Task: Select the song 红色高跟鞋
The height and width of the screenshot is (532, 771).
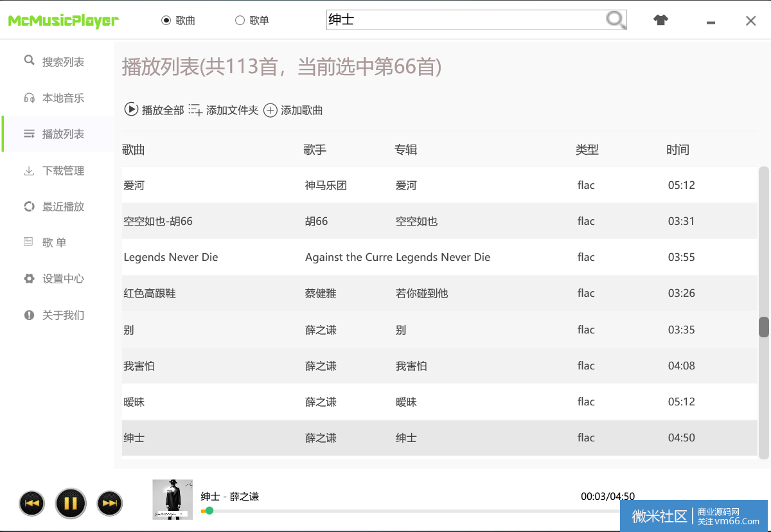Action: pos(439,293)
